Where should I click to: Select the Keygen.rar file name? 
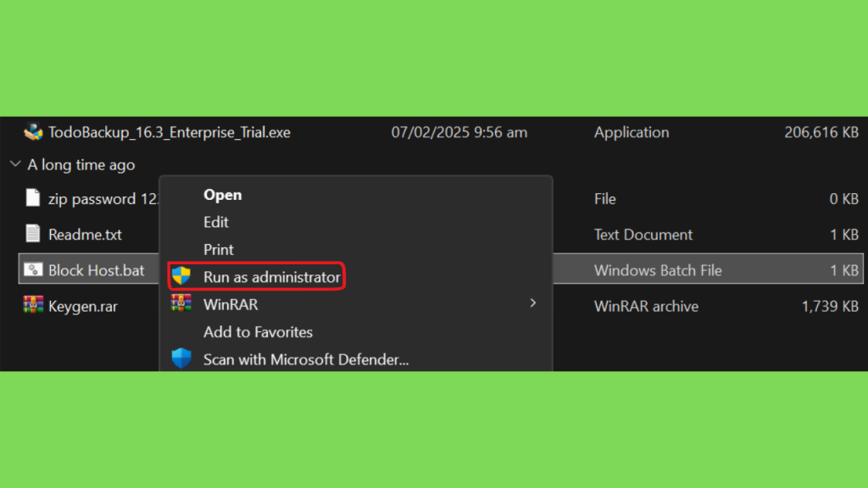83,306
